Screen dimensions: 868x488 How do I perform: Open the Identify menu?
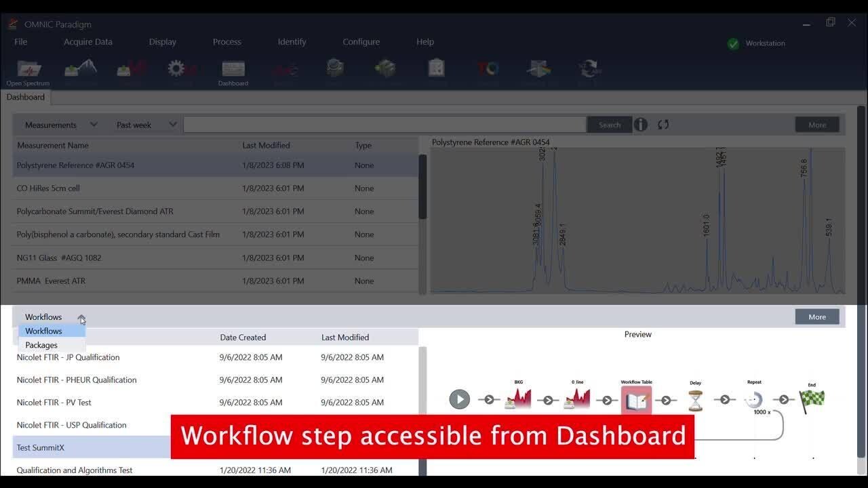pyautogui.click(x=292, y=42)
